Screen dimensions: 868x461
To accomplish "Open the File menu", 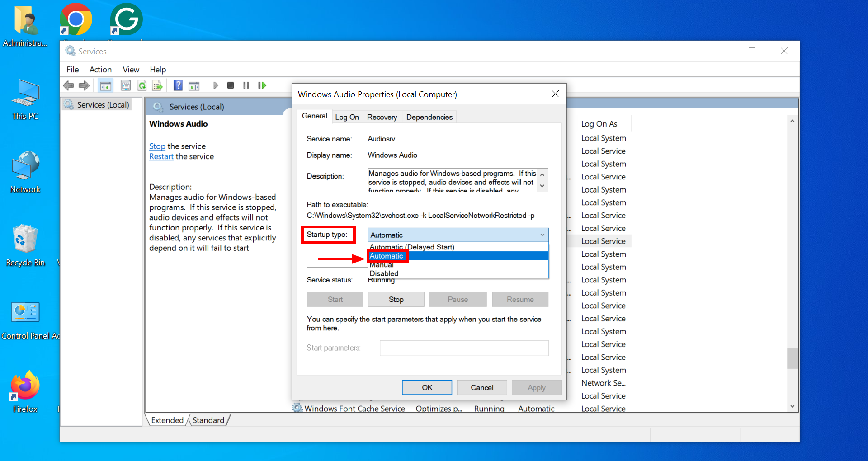I will coord(72,70).
